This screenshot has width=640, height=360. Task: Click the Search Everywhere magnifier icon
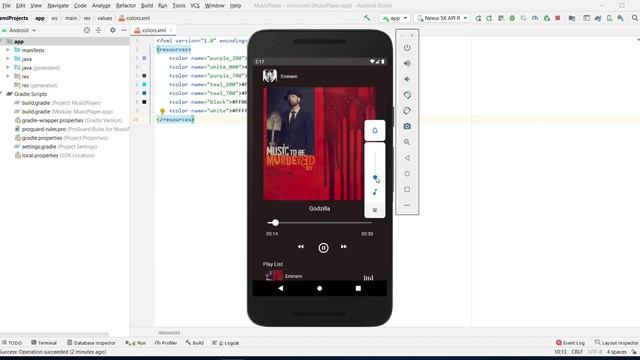(x=635, y=18)
